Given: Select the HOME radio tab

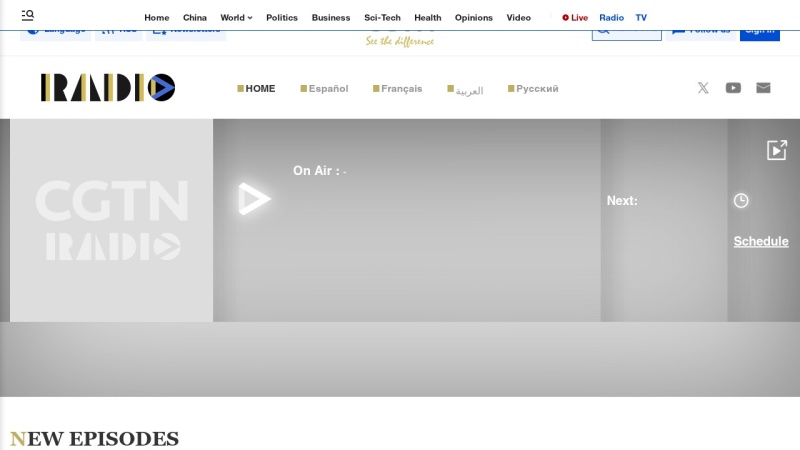Looking at the screenshot, I should coord(256,88).
